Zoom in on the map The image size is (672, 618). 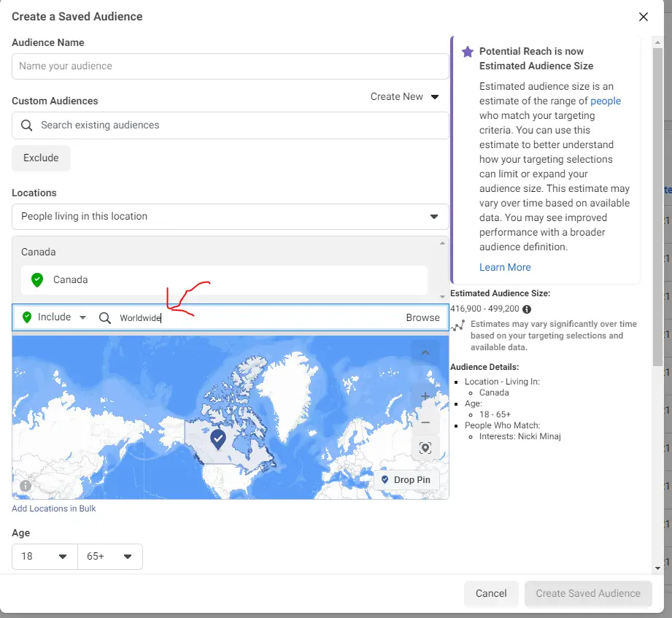(x=425, y=396)
